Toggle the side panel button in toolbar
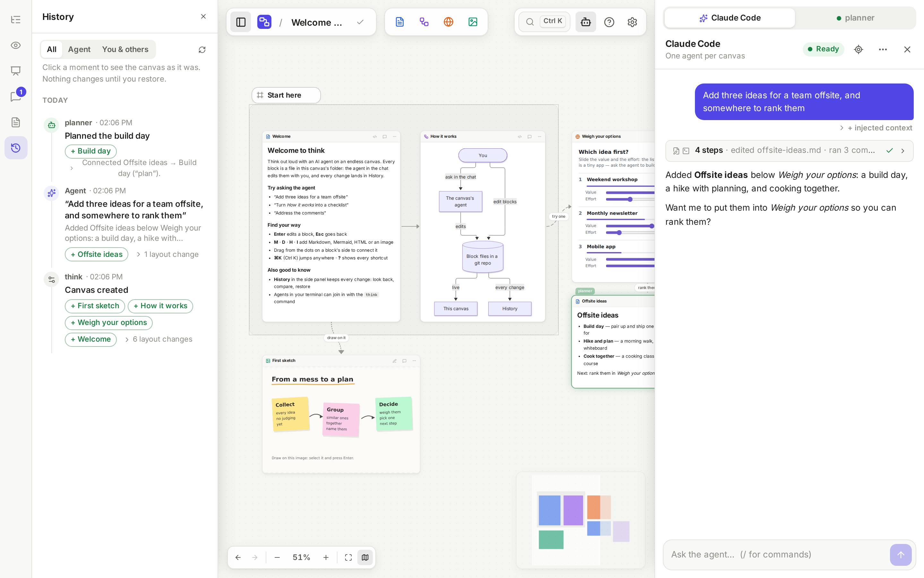The width and height of the screenshot is (924, 578). click(241, 22)
